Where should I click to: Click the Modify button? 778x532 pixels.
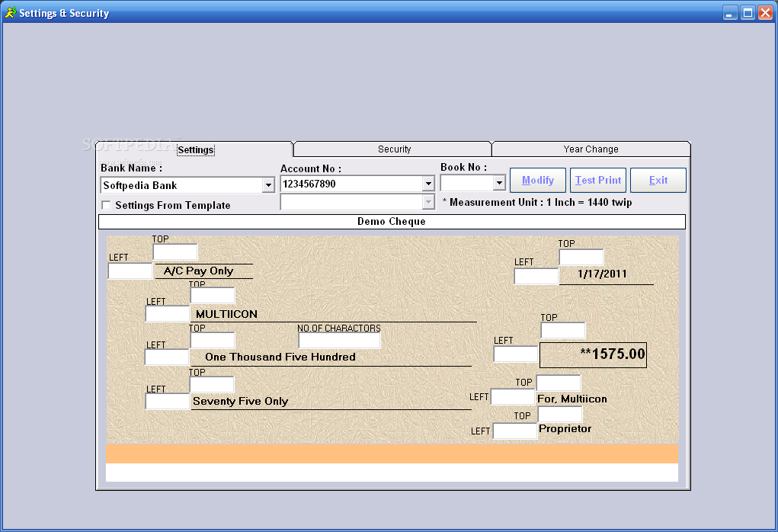tap(538, 180)
